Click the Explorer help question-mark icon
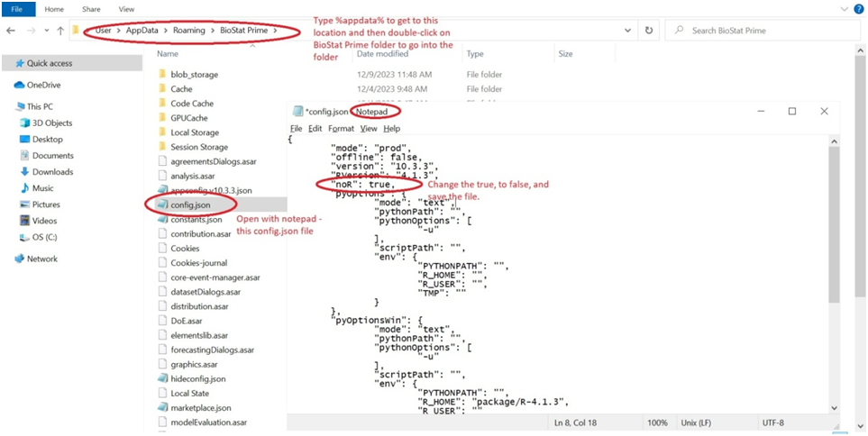Viewport: 868px width, 436px height. (859, 8)
